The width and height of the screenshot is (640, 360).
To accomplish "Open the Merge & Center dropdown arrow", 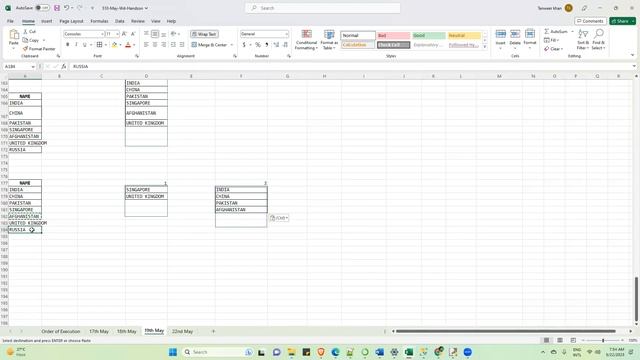I will pos(231,44).
